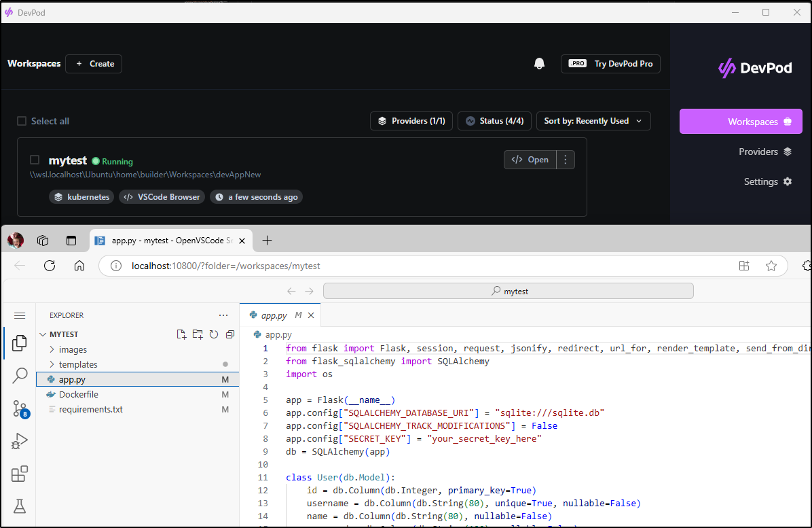Go to Workspaces in DevPod sidebar
Image resolution: width=812 pixels, height=528 pixels.
pyautogui.click(x=741, y=121)
